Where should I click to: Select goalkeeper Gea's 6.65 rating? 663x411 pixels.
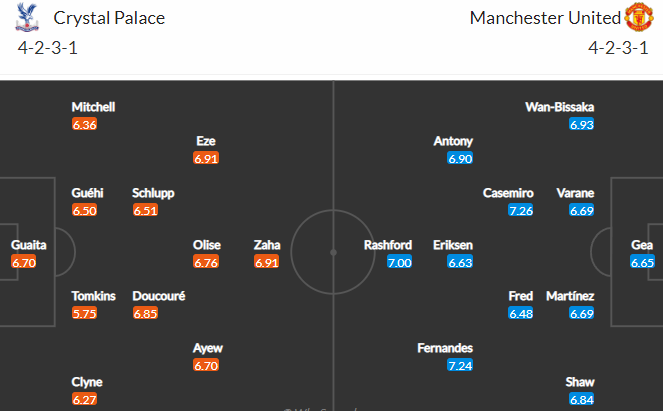642,263
